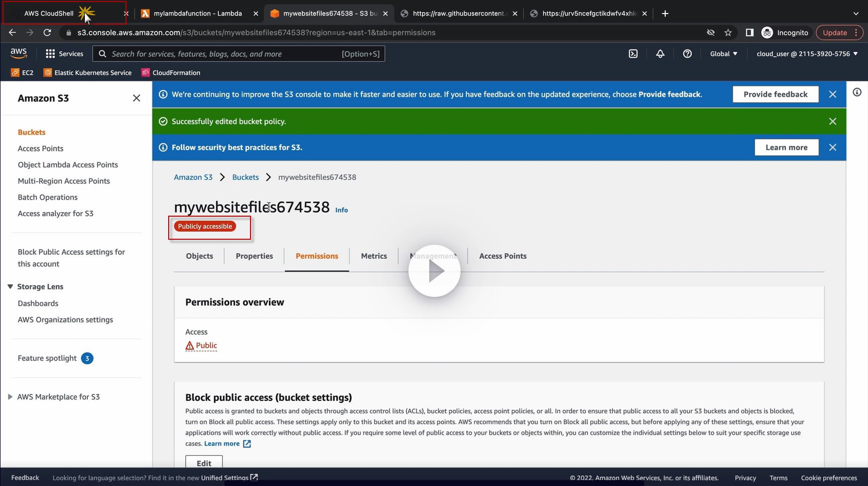Click the Public access warning link
Screen dimensions: 868x486
pyautogui.click(x=201, y=346)
